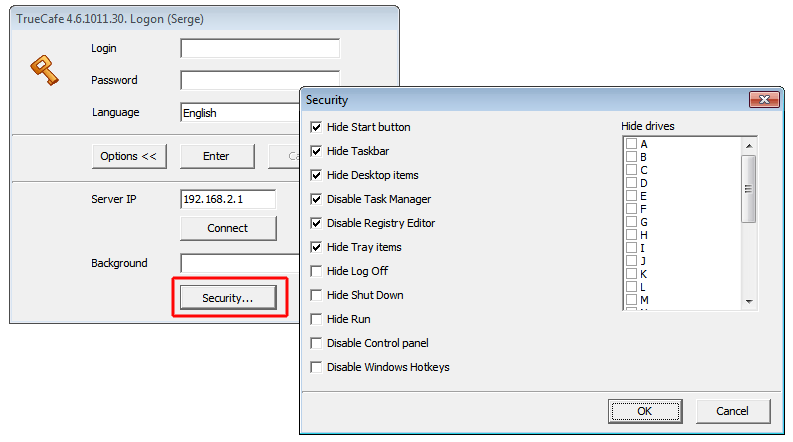The height and width of the screenshot is (442, 793).
Task: Click the Connect button
Action: click(x=227, y=228)
